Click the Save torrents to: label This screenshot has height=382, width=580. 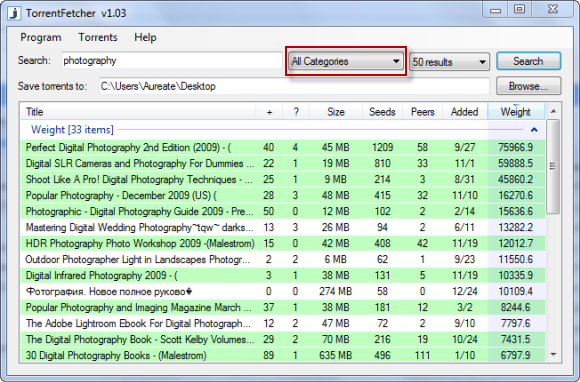click(x=52, y=86)
